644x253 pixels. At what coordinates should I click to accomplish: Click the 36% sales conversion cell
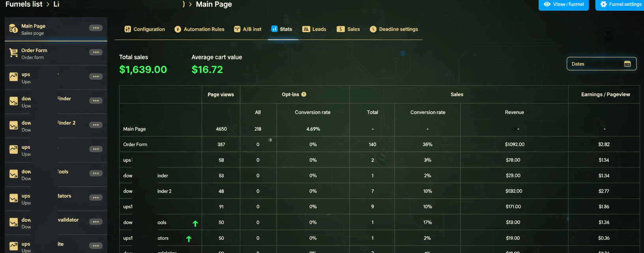427,145
